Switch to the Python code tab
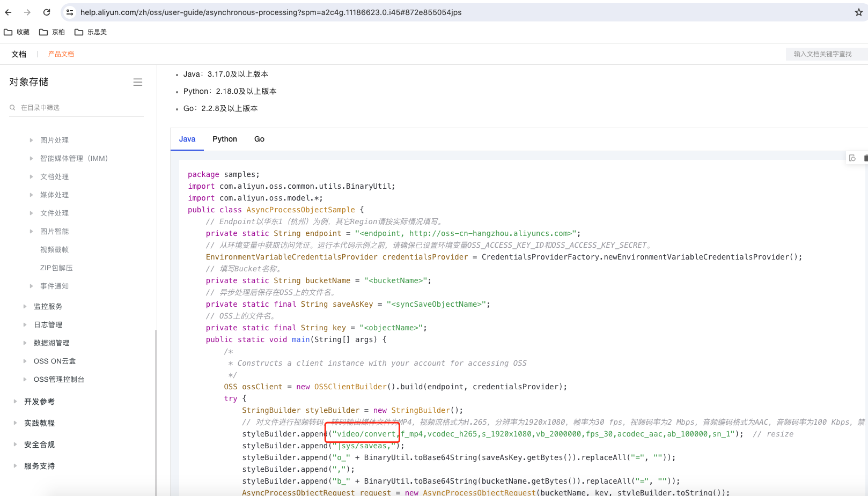868x496 pixels. [225, 139]
